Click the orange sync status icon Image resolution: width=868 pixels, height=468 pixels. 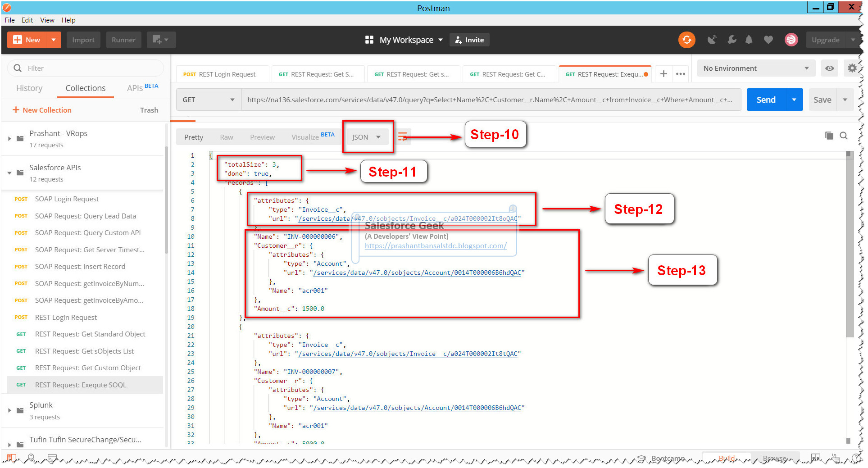click(686, 40)
